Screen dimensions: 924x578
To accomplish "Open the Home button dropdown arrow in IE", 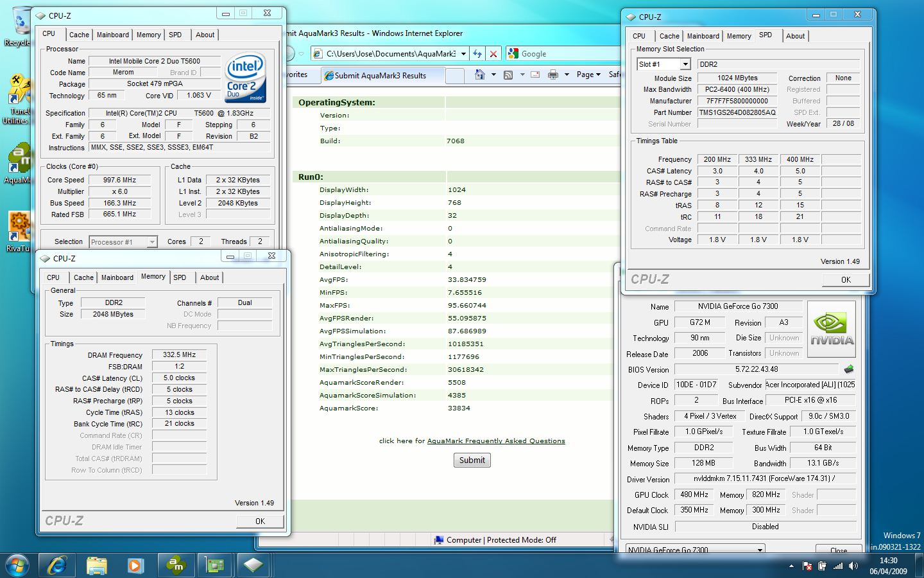I will [493, 75].
